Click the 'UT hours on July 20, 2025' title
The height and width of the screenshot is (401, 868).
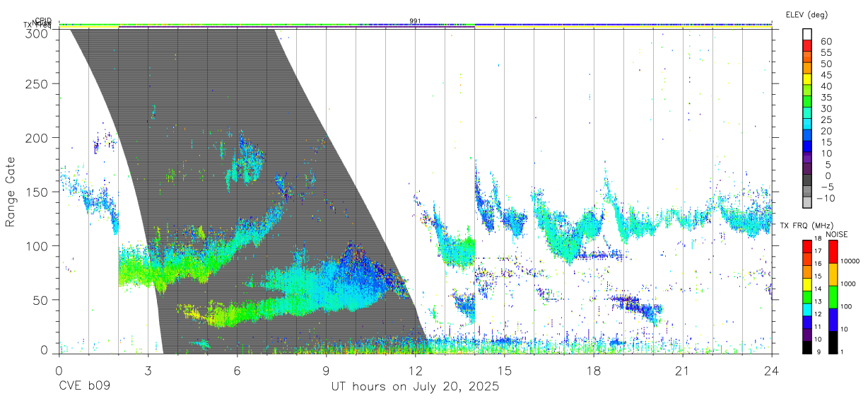tap(416, 387)
